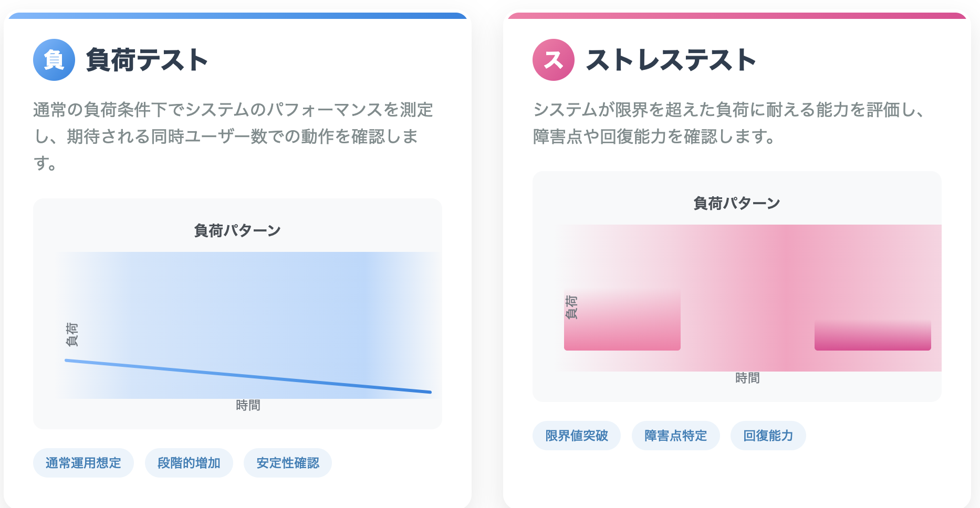Click the ストレステスト card heading
The height and width of the screenshot is (508, 980).
point(671,60)
